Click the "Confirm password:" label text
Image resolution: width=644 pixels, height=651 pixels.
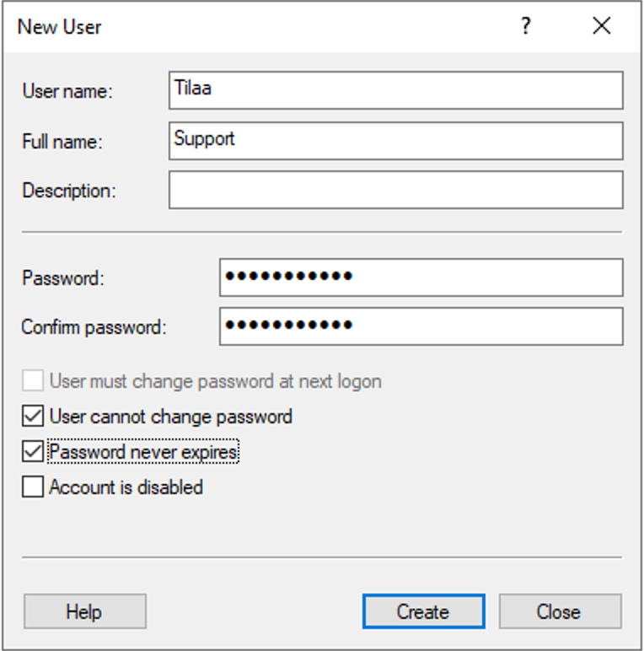coord(94,327)
